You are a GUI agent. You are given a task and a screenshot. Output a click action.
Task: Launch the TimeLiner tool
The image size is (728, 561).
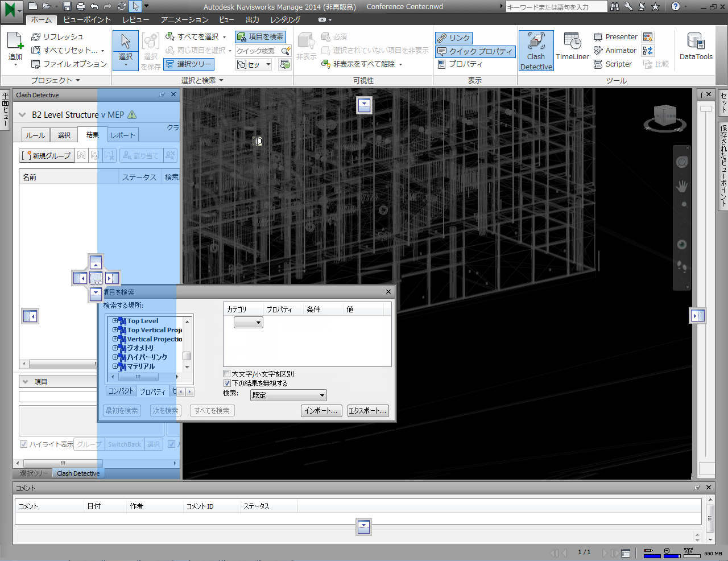pos(572,47)
